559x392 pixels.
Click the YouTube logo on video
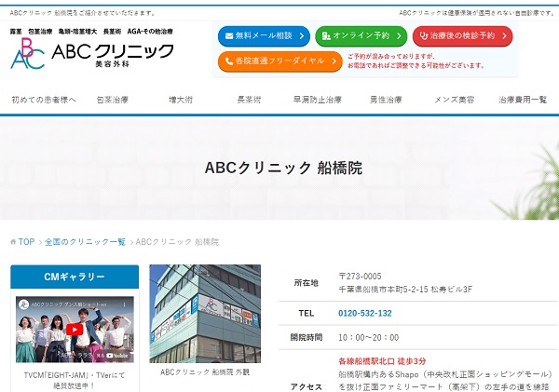117,356
